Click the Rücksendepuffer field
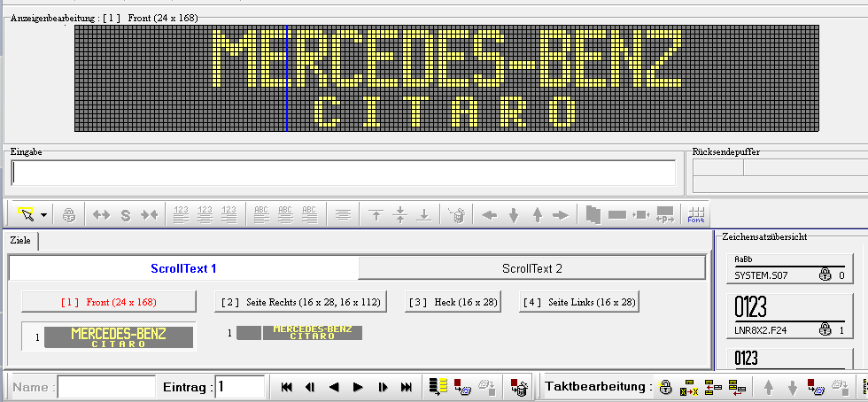The width and height of the screenshot is (868, 402). click(x=780, y=175)
